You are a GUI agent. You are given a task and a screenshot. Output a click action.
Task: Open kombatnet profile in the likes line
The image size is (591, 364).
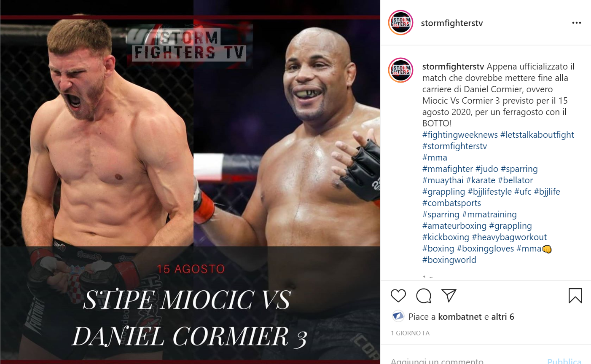460,317
